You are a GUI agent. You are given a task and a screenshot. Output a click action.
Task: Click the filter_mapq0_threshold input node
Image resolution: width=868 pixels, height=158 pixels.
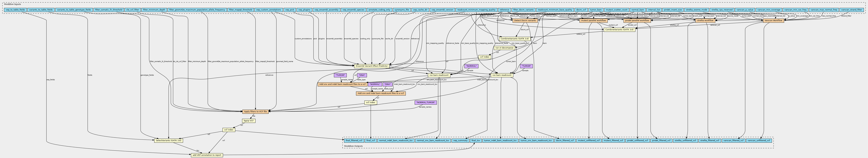pyautogui.click(x=240, y=10)
